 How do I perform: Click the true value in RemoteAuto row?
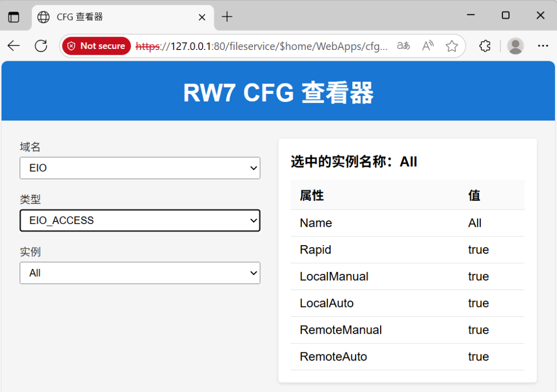click(478, 356)
